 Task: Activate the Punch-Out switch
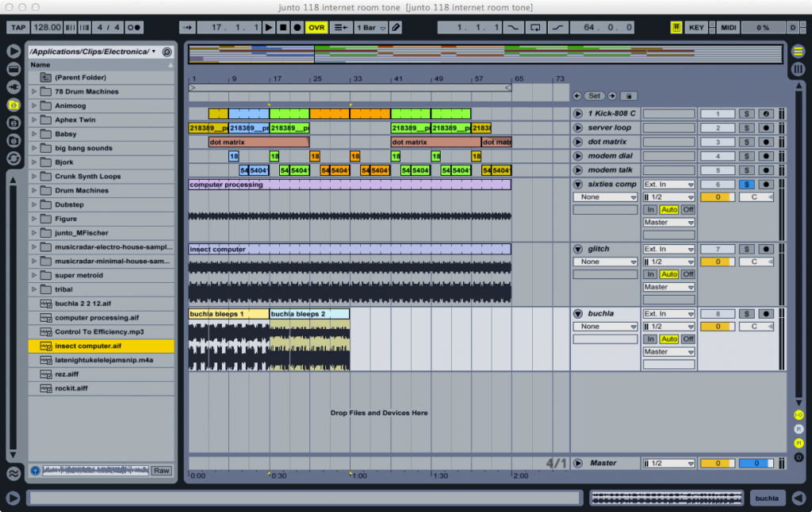tap(557, 28)
